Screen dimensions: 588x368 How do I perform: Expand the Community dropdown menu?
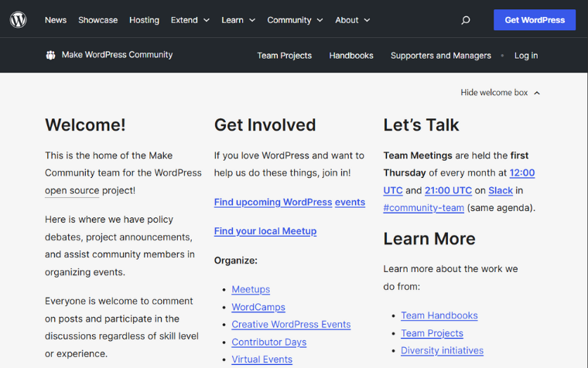(x=295, y=20)
